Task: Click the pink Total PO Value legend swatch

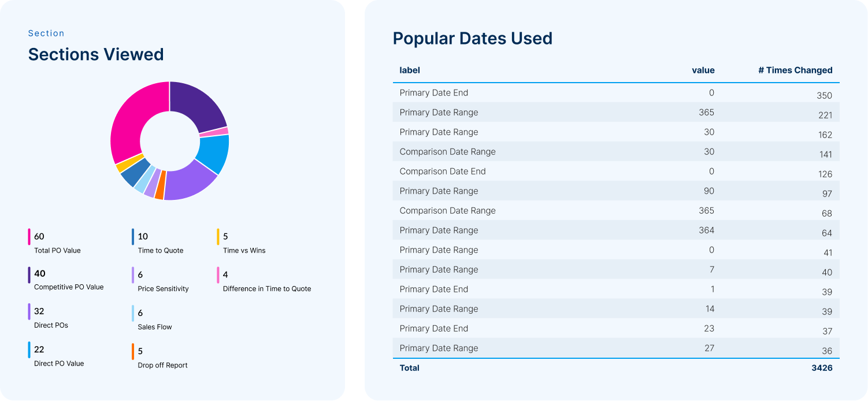Action: pyautogui.click(x=29, y=237)
